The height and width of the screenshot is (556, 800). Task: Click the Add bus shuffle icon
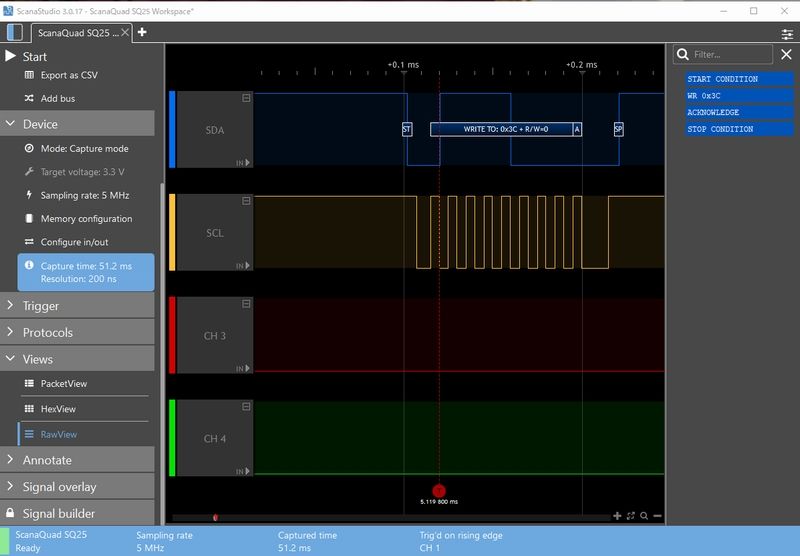tap(30, 98)
